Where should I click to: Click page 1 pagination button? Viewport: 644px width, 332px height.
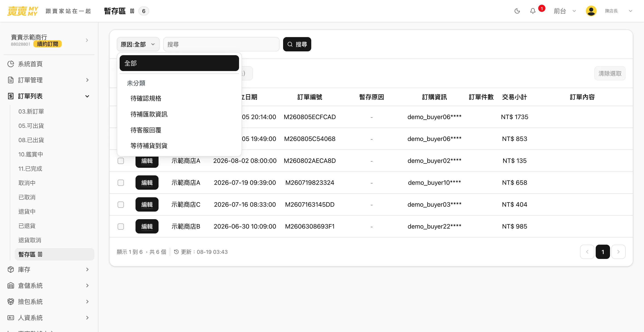[x=603, y=252]
